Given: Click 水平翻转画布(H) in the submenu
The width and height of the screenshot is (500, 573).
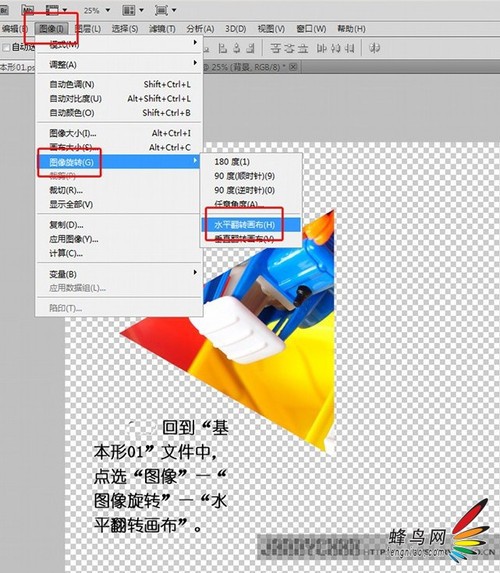Looking at the screenshot, I should pyautogui.click(x=251, y=224).
